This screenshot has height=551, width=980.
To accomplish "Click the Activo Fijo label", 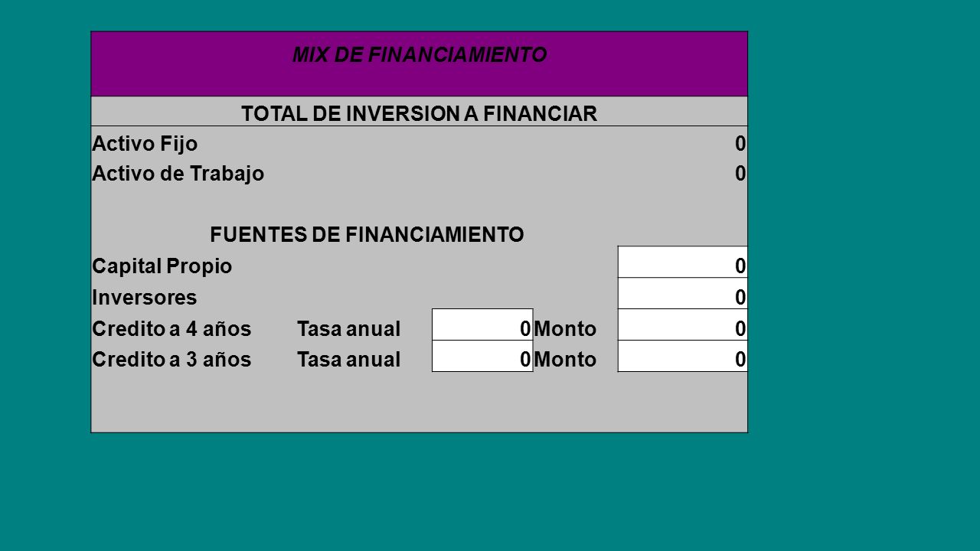I will point(145,144).
